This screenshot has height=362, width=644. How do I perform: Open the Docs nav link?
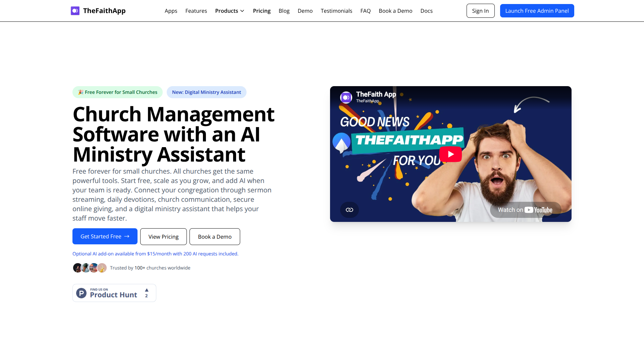[x=427, y=11]
